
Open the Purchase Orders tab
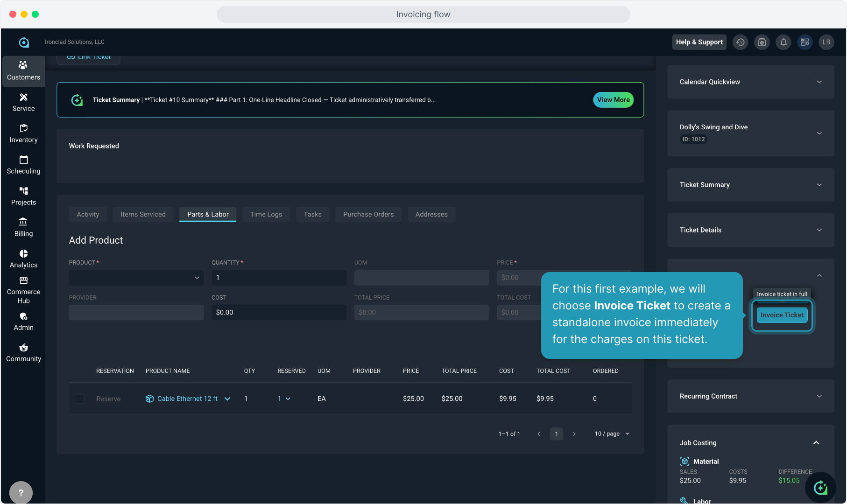click(x=368, y=214)
